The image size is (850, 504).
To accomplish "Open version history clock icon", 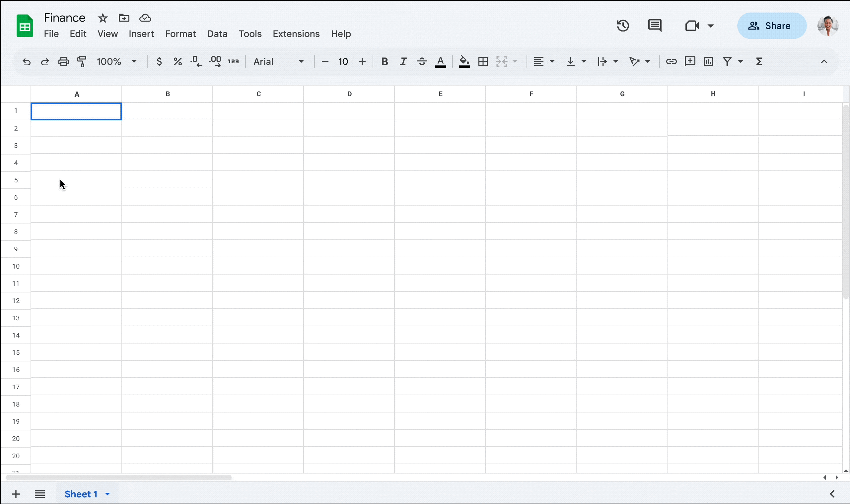I will [x=623, y=26].
